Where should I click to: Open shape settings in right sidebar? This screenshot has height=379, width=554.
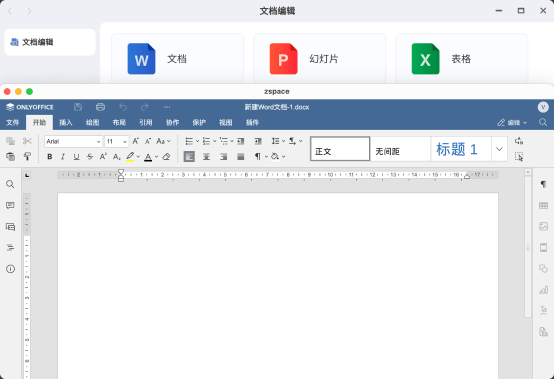(x=543, y=268)
